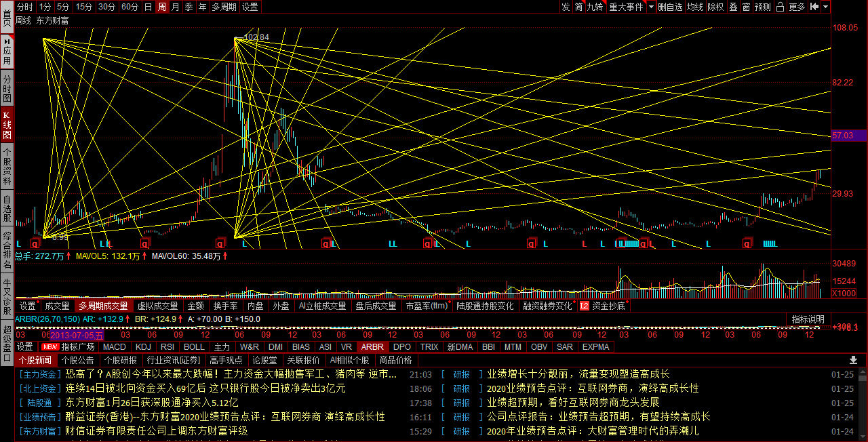Click 删自选 to remove from watchlist
Image resolution: width=868 pixels, height=442 pixels.
(x=670, y=7)
